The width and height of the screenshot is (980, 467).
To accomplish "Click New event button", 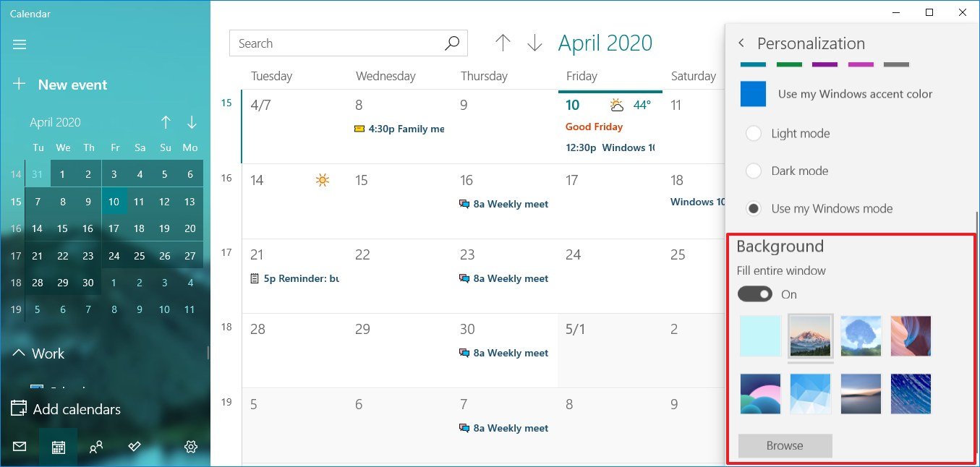I will [60, 85].
